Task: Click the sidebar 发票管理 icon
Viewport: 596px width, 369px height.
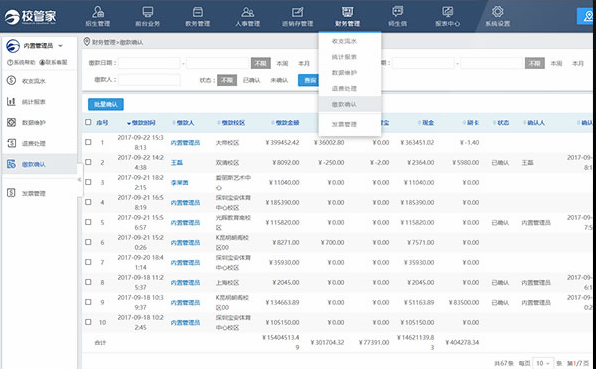Action: pyautogui.click(x=11, y=193)
